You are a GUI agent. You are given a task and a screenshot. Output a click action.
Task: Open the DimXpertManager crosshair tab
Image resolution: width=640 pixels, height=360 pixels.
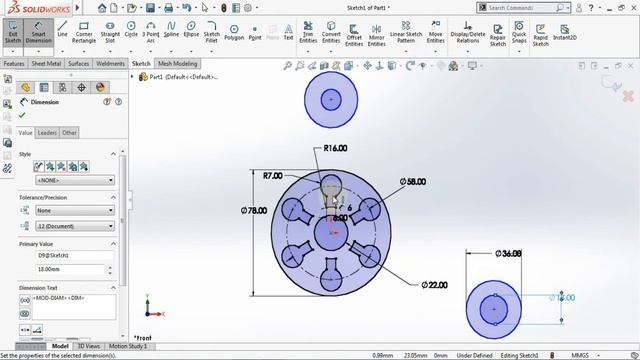[81, 87]
